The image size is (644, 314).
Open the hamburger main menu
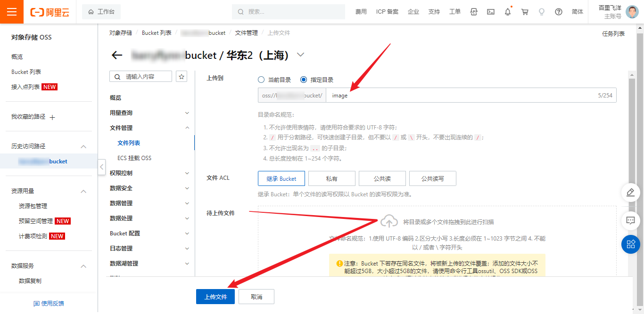(x=12, y=12)
